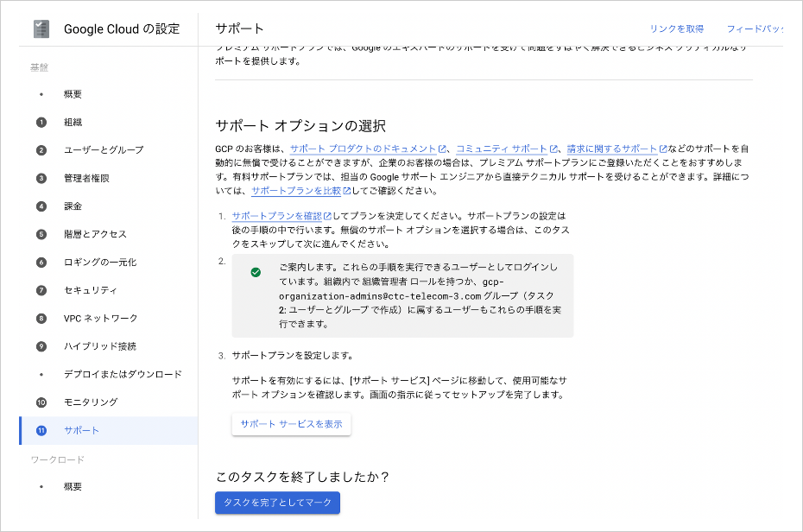Click サポートプランを設定します step 3 text
This screenshot has height=532, width=803.
pyautogui.click(x=293, y=356)
